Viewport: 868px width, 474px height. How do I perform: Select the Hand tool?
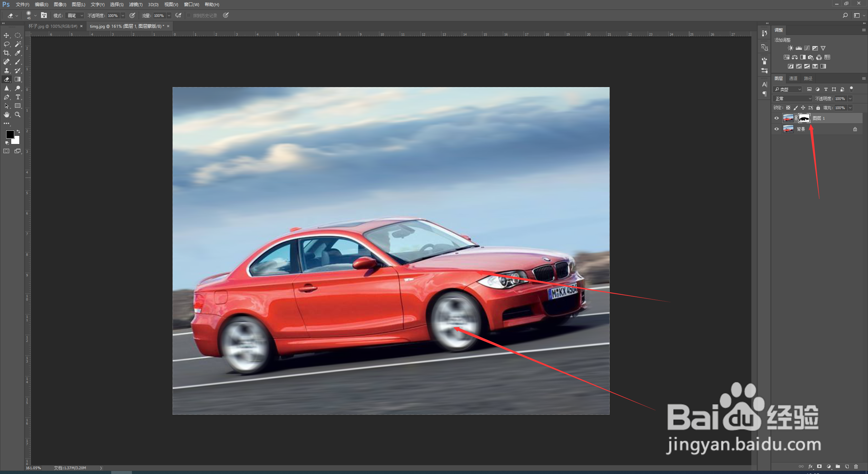coord(6,115)
